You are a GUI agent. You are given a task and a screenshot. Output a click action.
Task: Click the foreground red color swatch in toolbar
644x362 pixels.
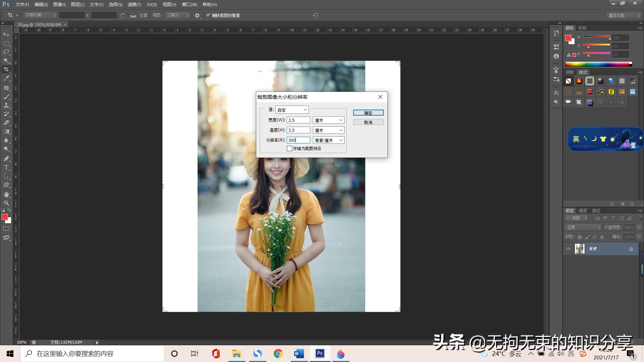(x=4, y=217)
